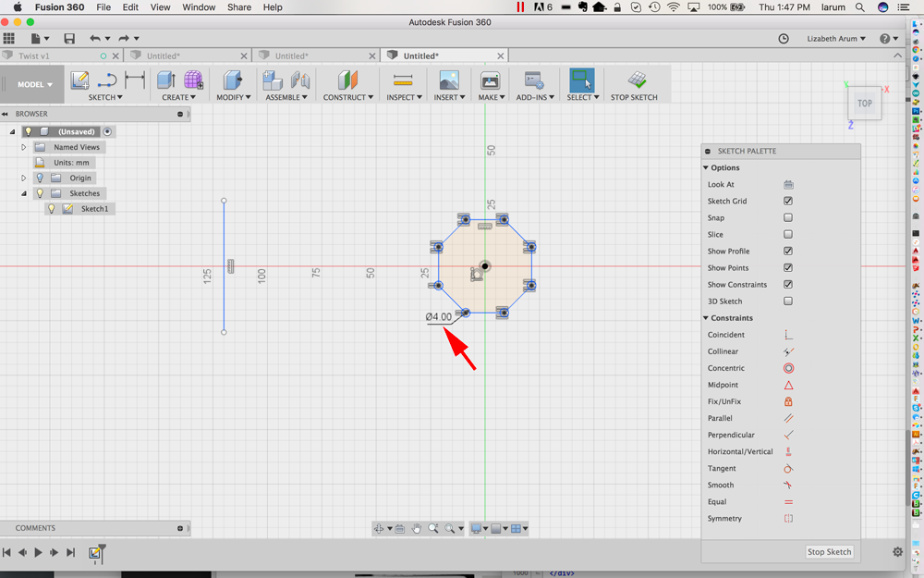Click the sketch marker in timeline
This screenshot has height=578, width=924.
coord(94,553)
